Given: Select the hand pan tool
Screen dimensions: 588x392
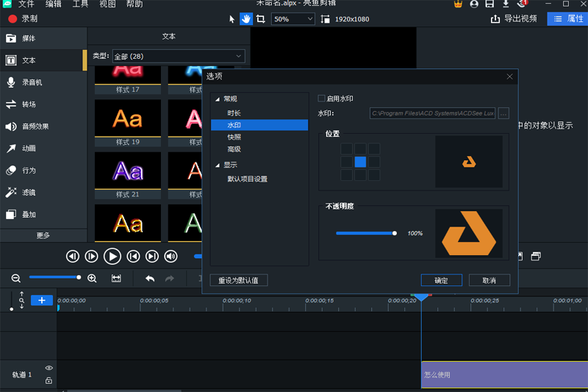Looking at the screenshot, I should [246, 19].
